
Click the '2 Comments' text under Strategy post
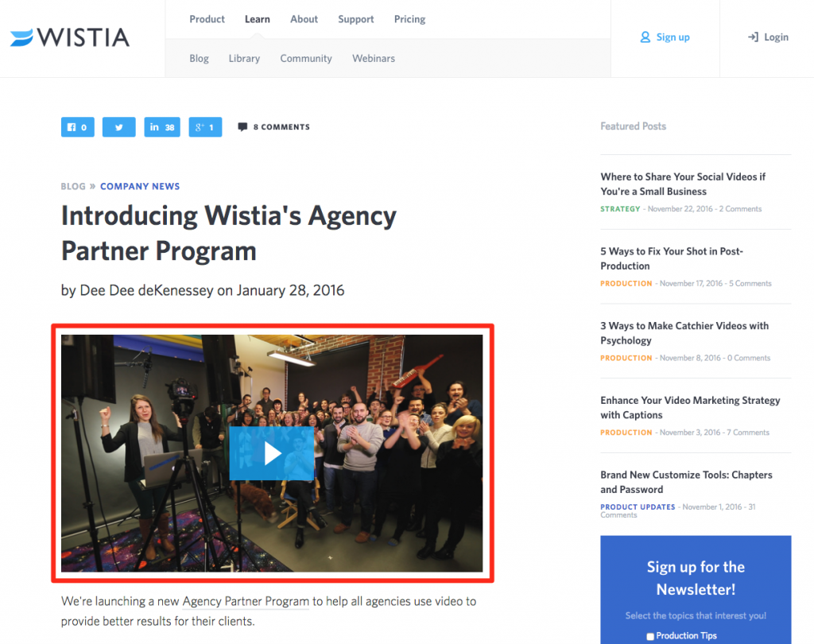pos(740,209)
